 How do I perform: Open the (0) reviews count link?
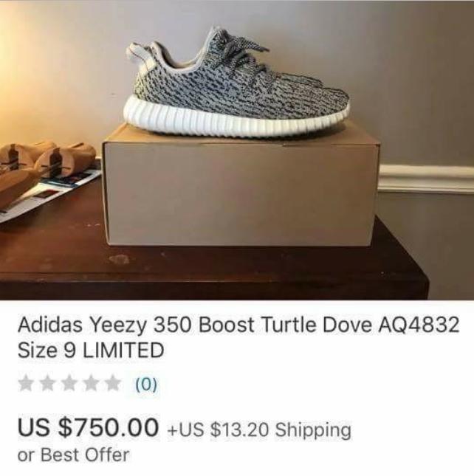point(146,384)
